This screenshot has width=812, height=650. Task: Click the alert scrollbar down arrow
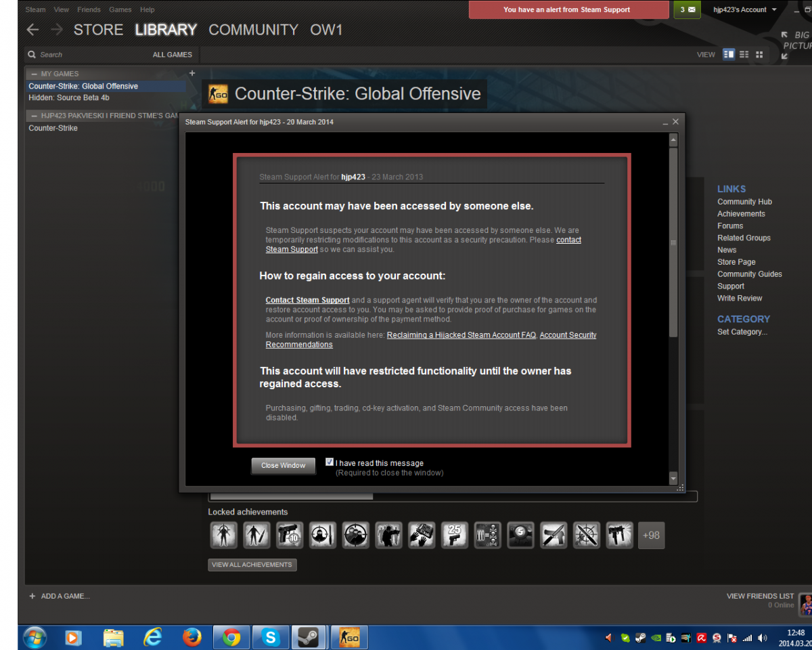(x=673, y=479)
